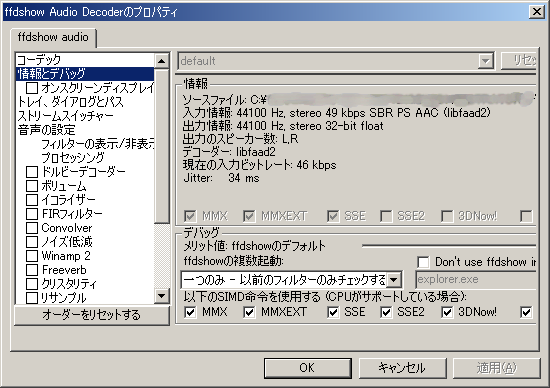This screenshot has height=388, width=550.
Task: Enable オンスクリーンディスプレイ checkbox
Action: 32,88
